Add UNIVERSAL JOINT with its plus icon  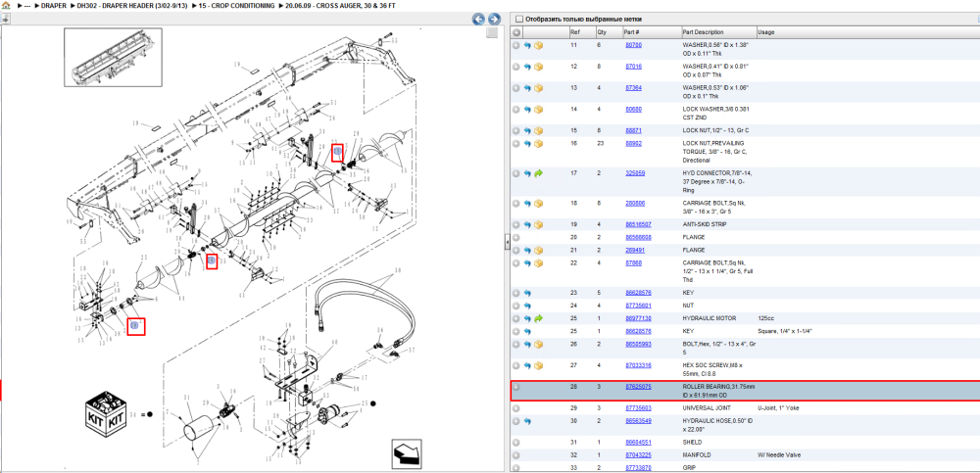(516, 408)
